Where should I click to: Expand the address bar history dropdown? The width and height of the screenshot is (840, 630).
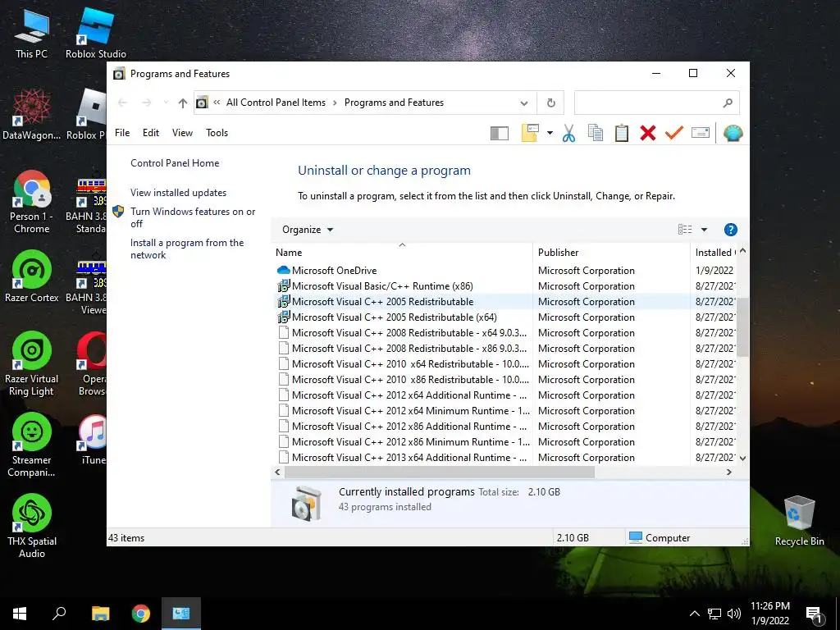pos(524,103)
